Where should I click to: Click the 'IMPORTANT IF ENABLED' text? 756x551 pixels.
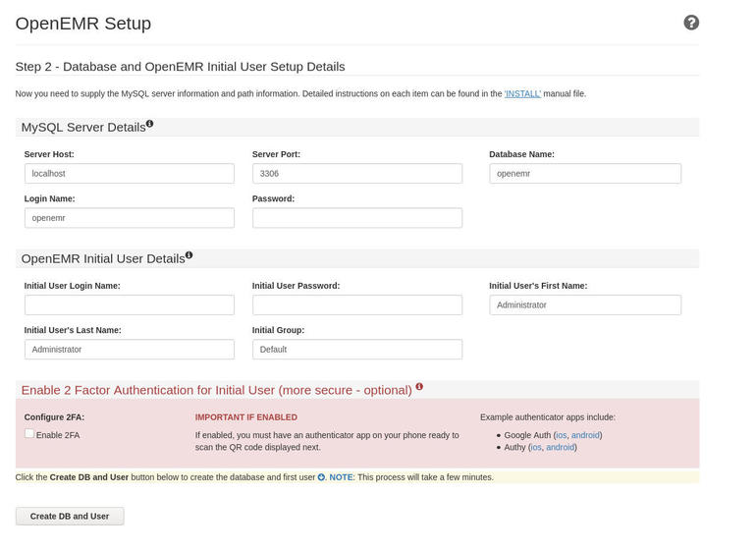tap(245, 417)
